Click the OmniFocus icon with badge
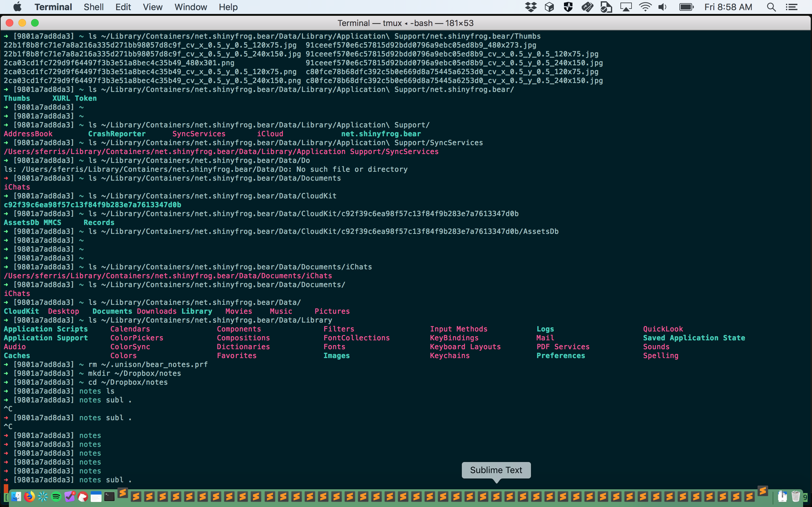 tap(69, 496)
